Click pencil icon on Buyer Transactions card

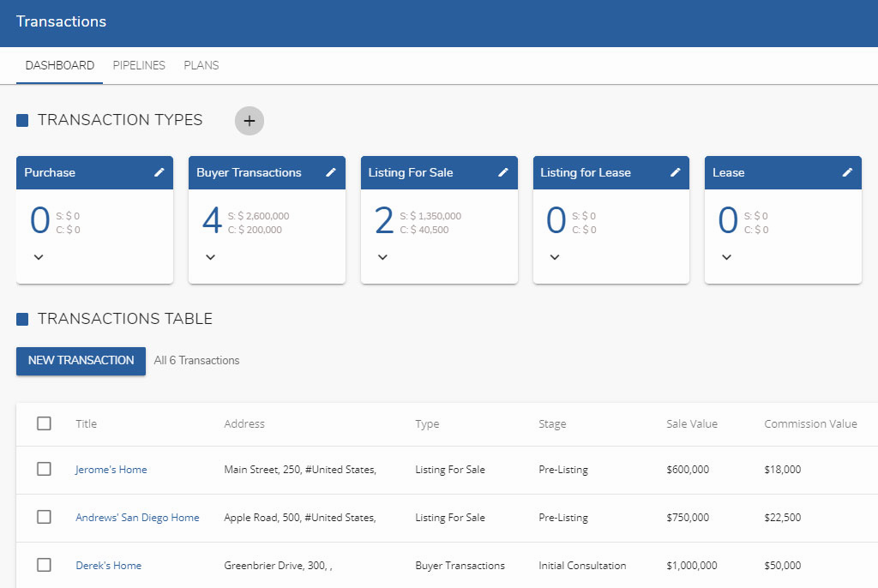[331, 172]
